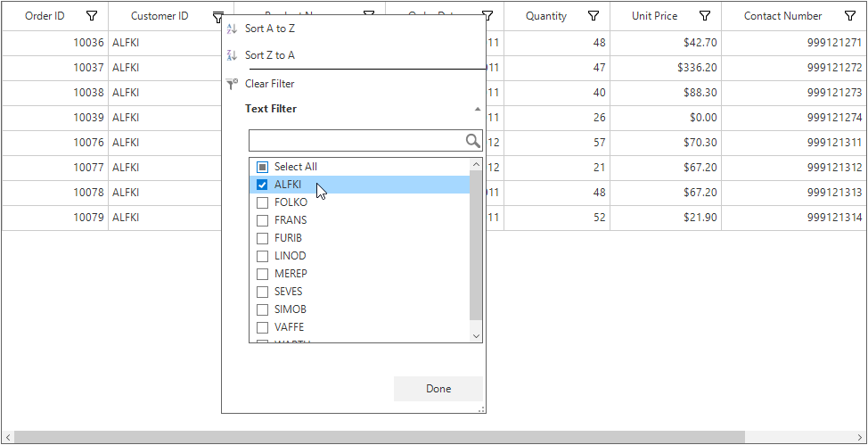The height and width of the screenshot is (445, 868).
Task: Check the FRANS checkbox
Action: point(262,220)
